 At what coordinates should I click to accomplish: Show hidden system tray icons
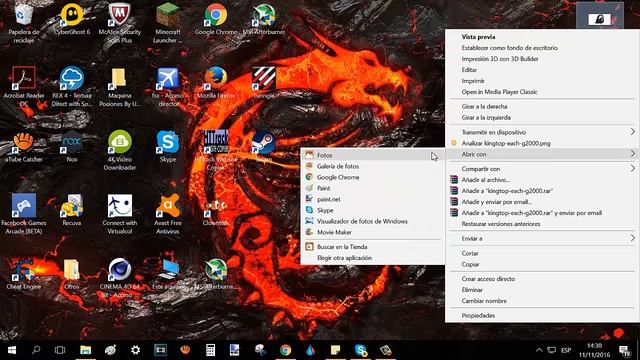[539, 350]
